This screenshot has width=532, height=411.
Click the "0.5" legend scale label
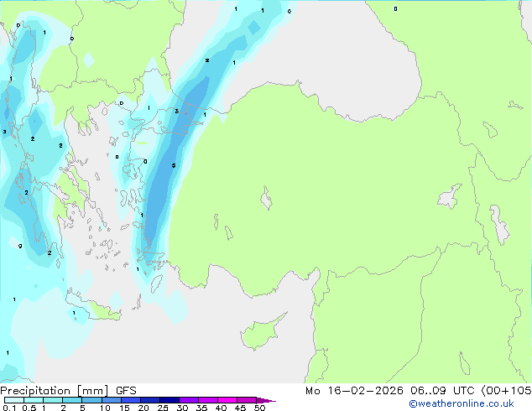pos(29,408)
